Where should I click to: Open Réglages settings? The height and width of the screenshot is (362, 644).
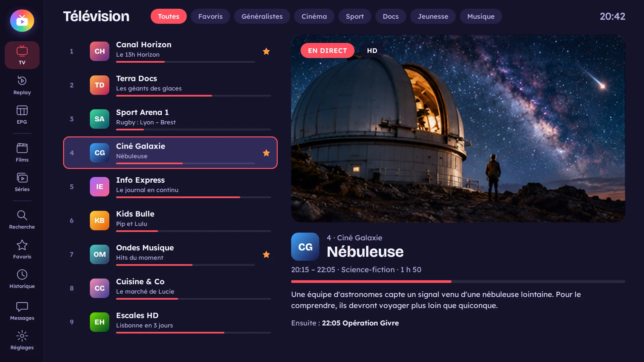pyautogui.click(x=22, y=340)
